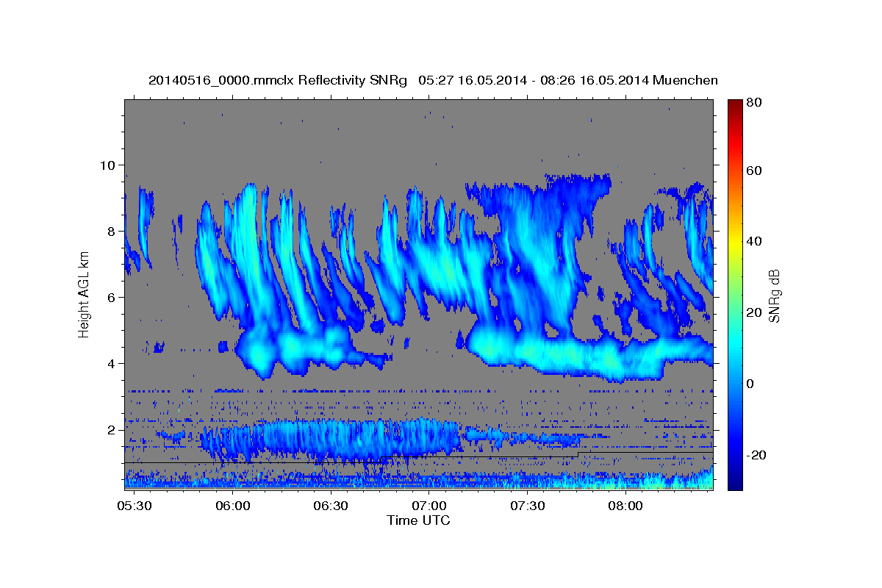Click the 'Time UTC' x-axis label

tap(418, 520)
